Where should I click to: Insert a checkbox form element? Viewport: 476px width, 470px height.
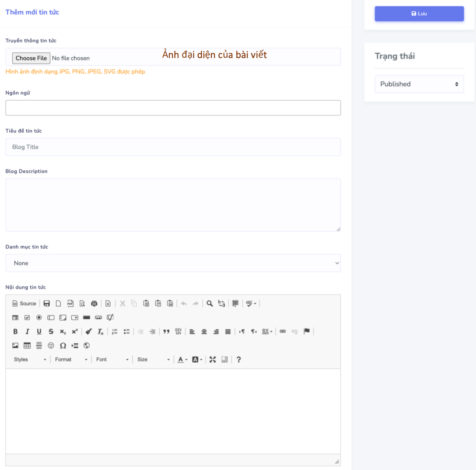[27, 318]
